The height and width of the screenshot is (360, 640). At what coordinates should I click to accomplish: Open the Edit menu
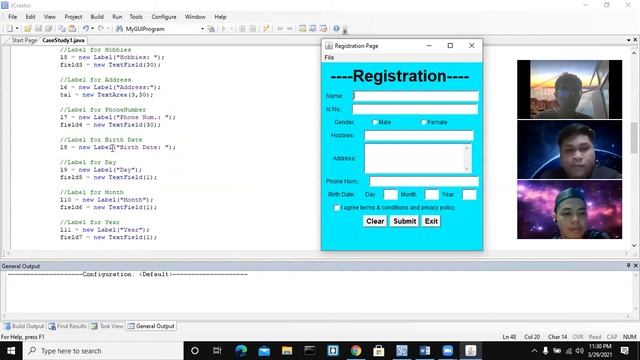tap(31, 17)
